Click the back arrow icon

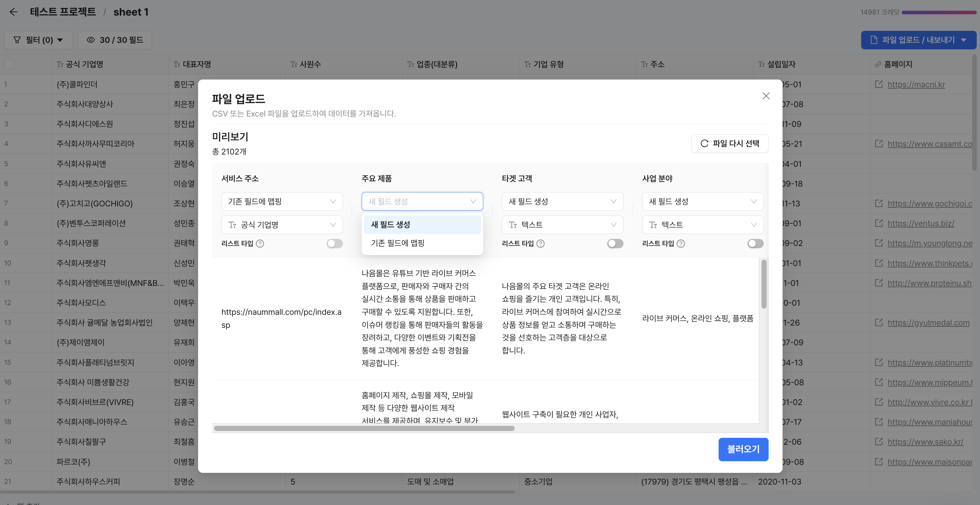(13, 12)
